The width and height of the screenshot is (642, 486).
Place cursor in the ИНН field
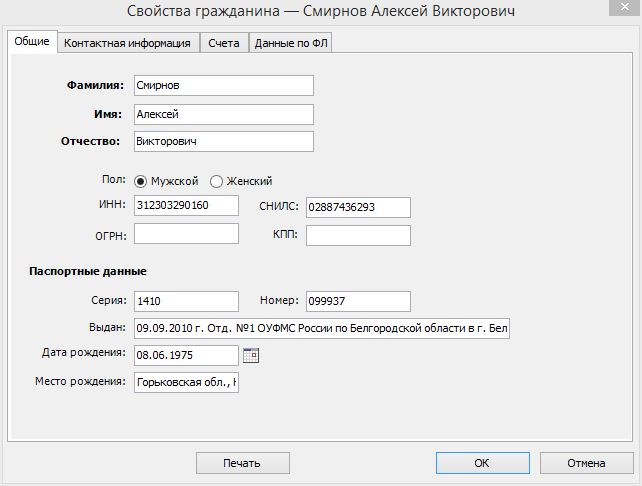186,205
